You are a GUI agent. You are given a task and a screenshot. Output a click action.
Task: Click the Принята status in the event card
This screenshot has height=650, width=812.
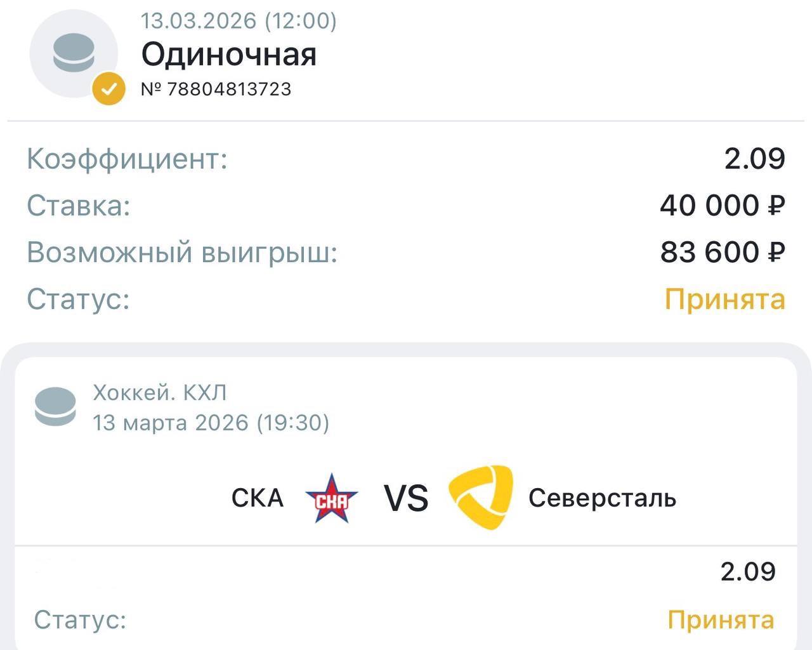coord(721,620)
